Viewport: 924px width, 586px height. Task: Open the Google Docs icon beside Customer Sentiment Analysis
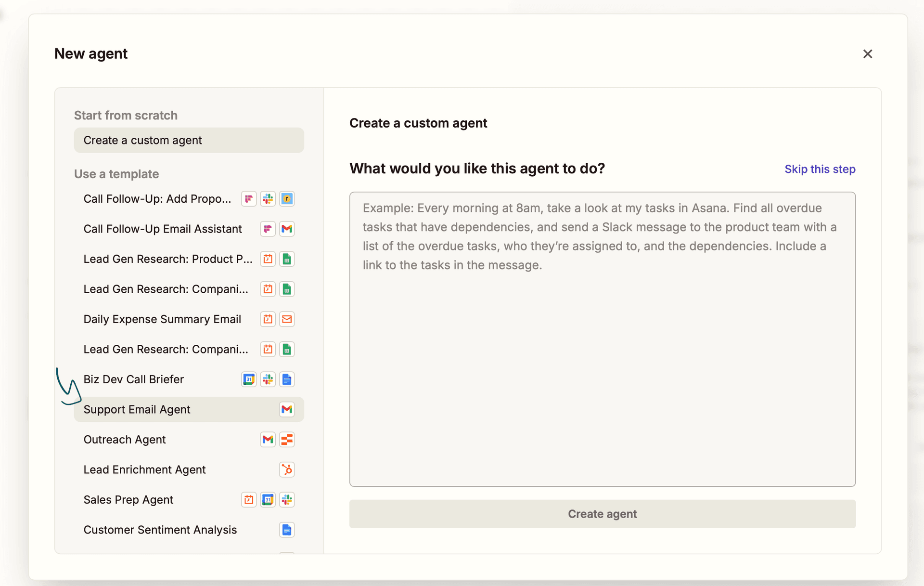(x=287, y=530)
